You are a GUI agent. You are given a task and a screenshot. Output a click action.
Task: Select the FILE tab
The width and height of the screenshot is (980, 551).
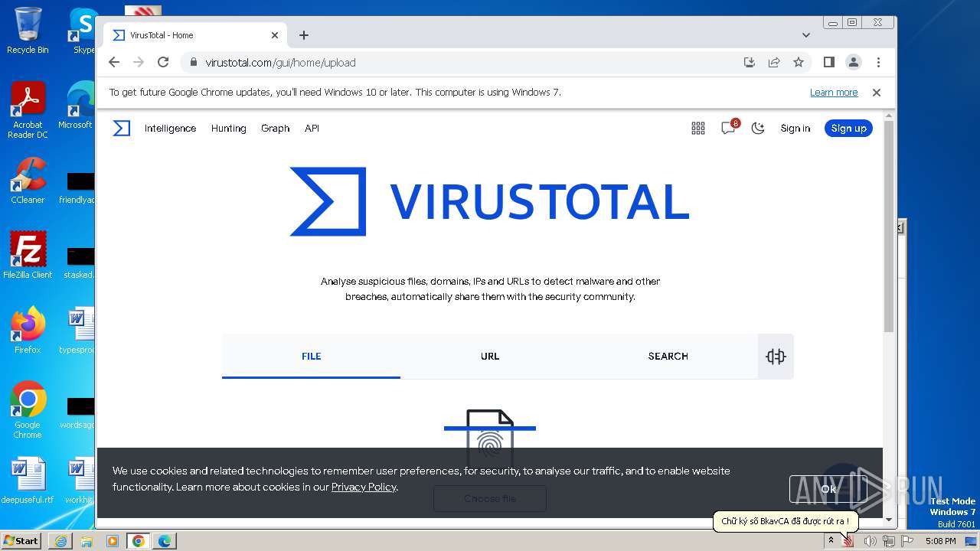(x=311, y=356)
